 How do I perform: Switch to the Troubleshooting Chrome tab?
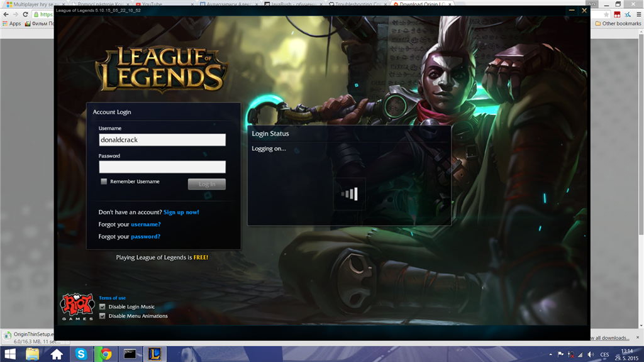coord(357,4)
